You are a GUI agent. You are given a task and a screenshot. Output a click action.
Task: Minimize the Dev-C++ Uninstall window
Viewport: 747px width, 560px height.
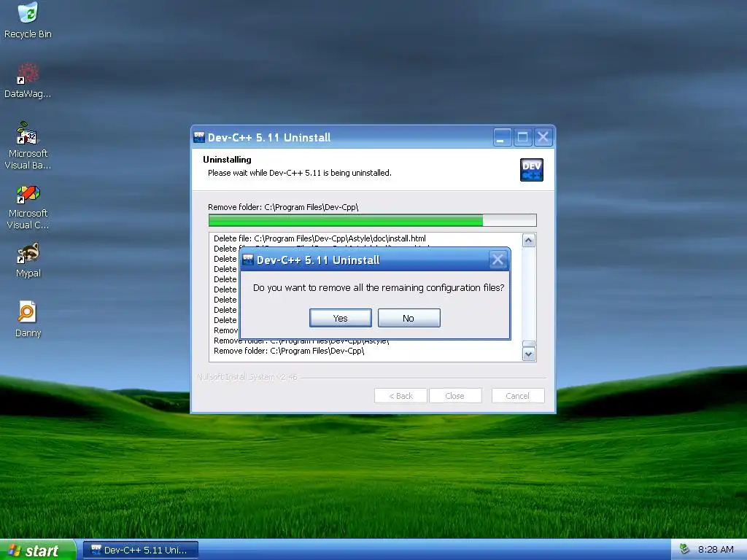[502, 138]
